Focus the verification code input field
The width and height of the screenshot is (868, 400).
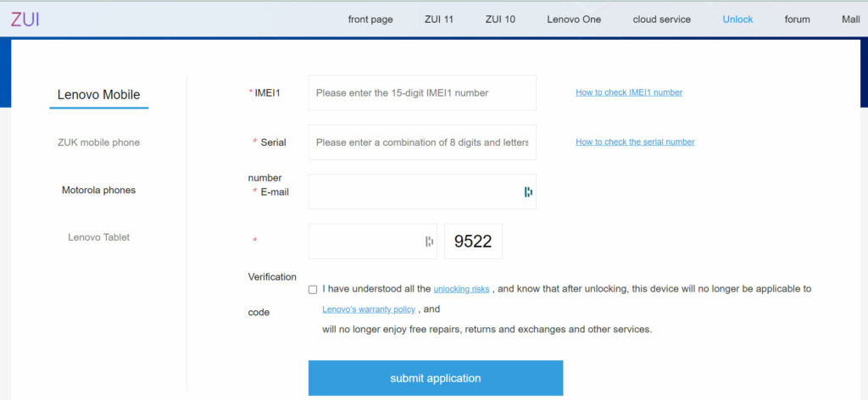click(373, 242)
